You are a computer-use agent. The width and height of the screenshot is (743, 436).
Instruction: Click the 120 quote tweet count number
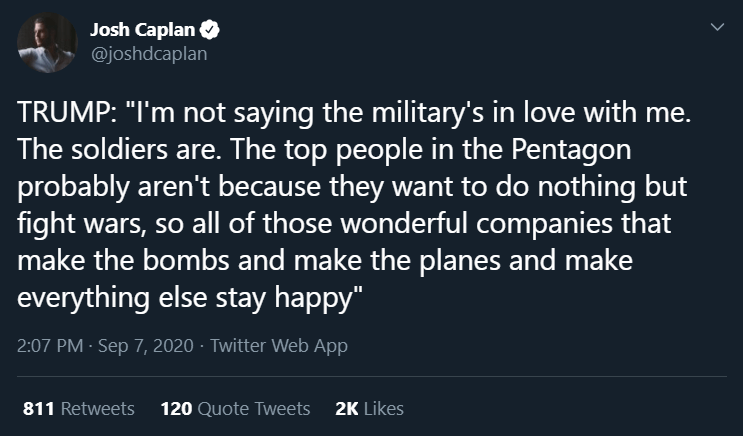pyautogui.click(x=175, y=408)
